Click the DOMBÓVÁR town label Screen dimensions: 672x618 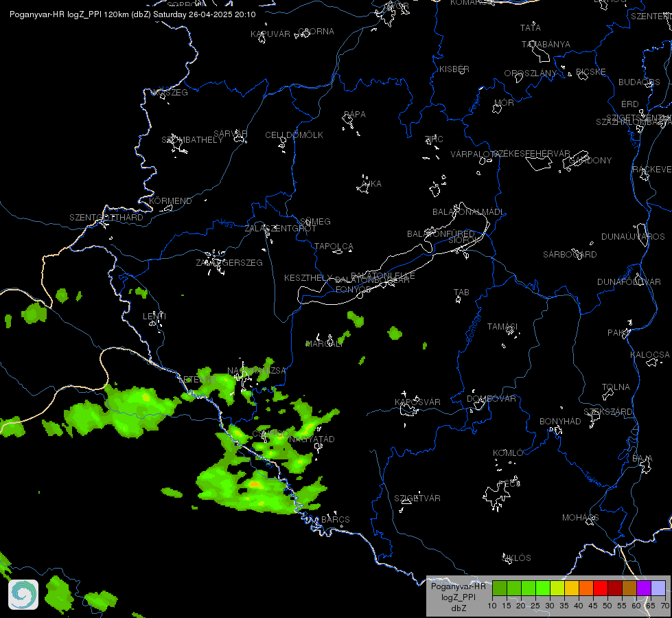pos(491,399)
